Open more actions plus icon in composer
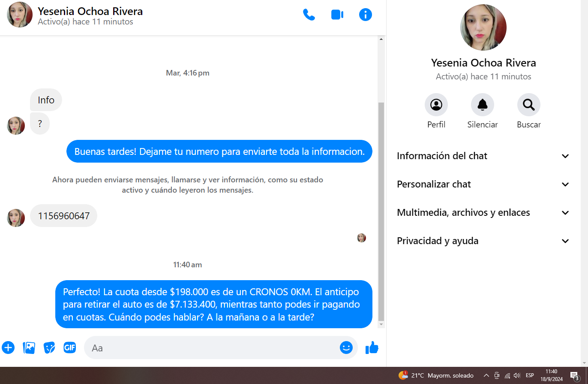 click(8, 348)
